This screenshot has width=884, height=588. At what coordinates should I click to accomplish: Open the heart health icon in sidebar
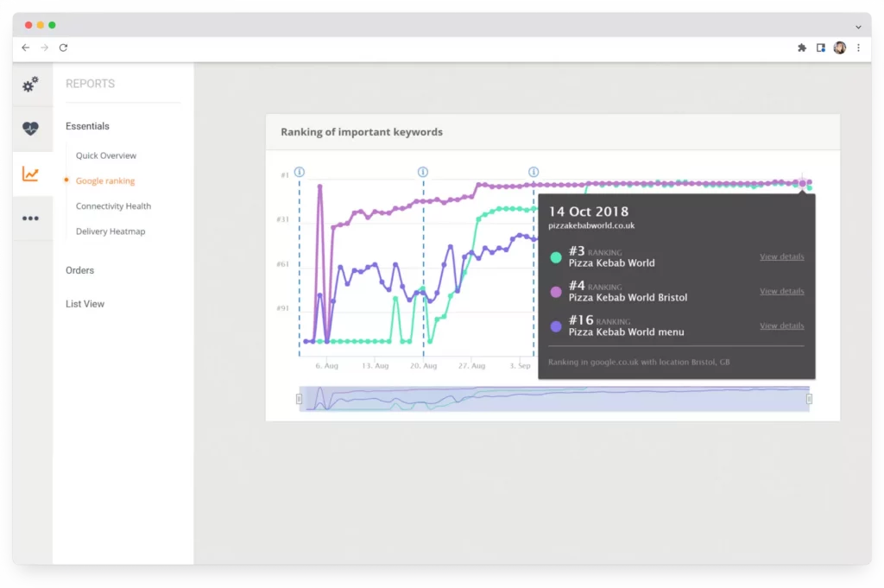pos(30,129)
